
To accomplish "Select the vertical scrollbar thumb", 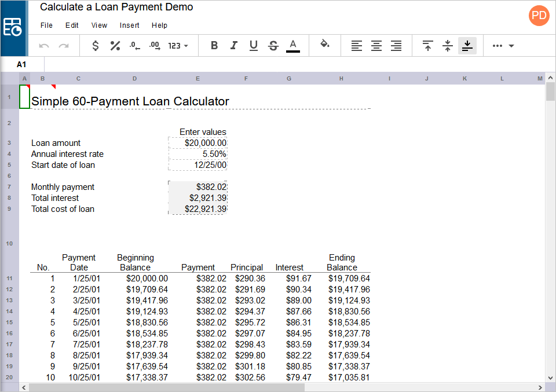I will pyautogui.click(x=550, y=91).
